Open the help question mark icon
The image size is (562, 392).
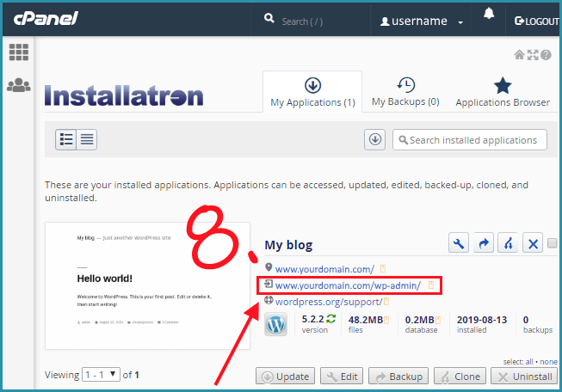coord(546,55)
